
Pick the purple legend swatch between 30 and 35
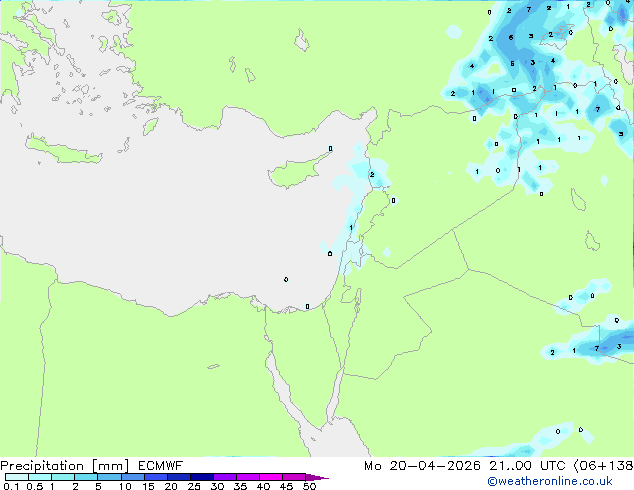[x=225, y=477]
